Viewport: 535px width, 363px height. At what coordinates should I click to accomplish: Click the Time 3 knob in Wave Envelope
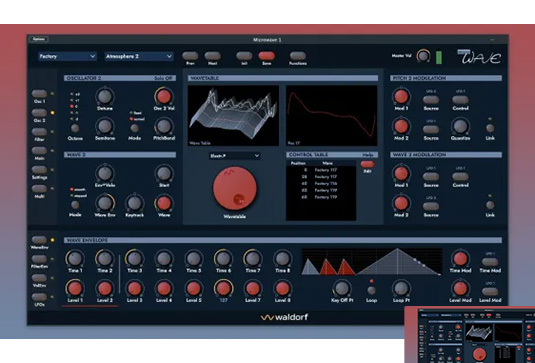click(134, 259)
